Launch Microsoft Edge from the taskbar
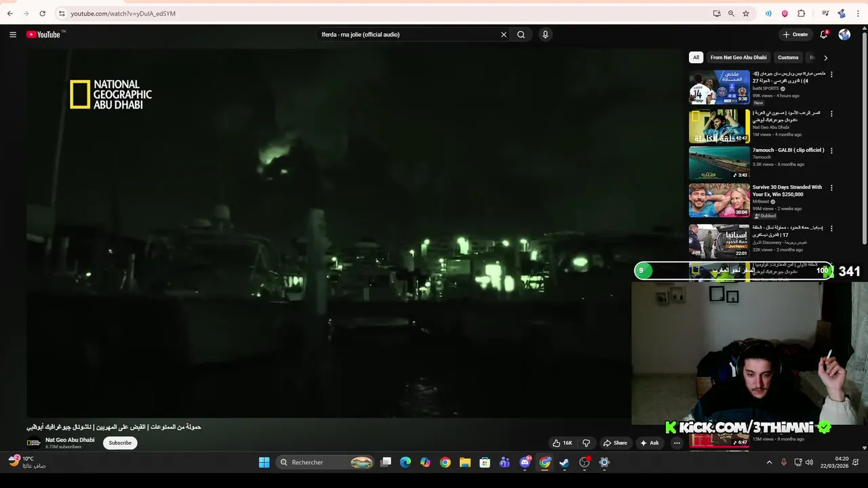This screenshot has height=488, width=868. coord(406,462)
